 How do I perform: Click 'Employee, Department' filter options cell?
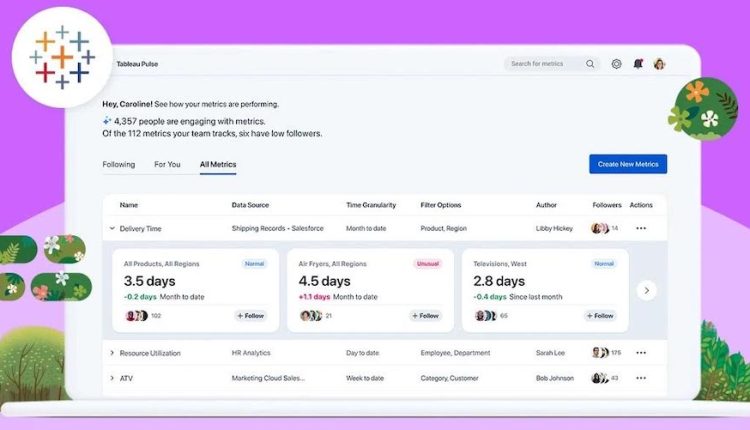tap(455, 353)
